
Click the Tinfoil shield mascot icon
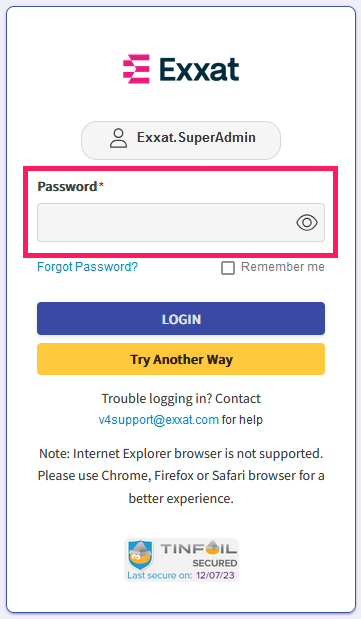[x=140, y=555]
